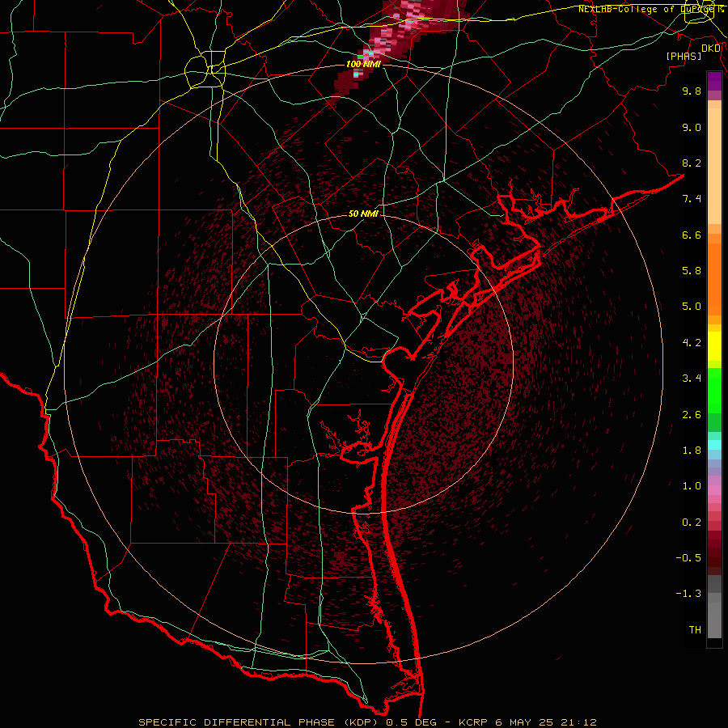
Task: Click the [PHAS] unit label above scale
Action: pos(684,57)
